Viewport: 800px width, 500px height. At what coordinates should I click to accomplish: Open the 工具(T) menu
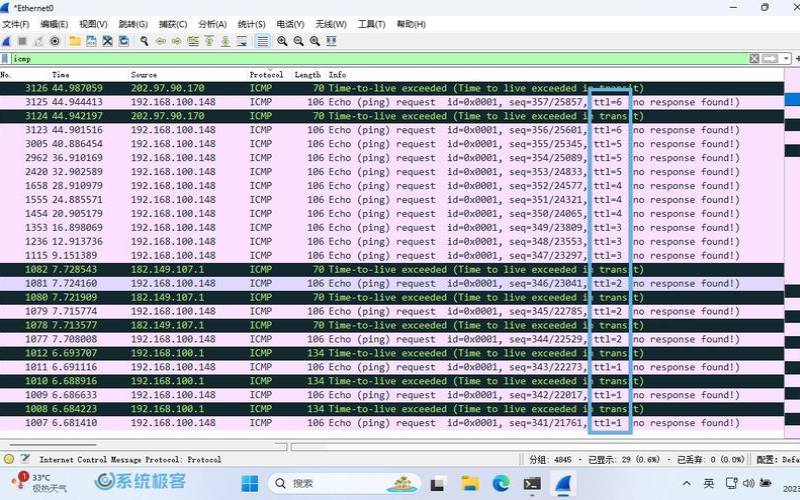[x=371, y=24]
